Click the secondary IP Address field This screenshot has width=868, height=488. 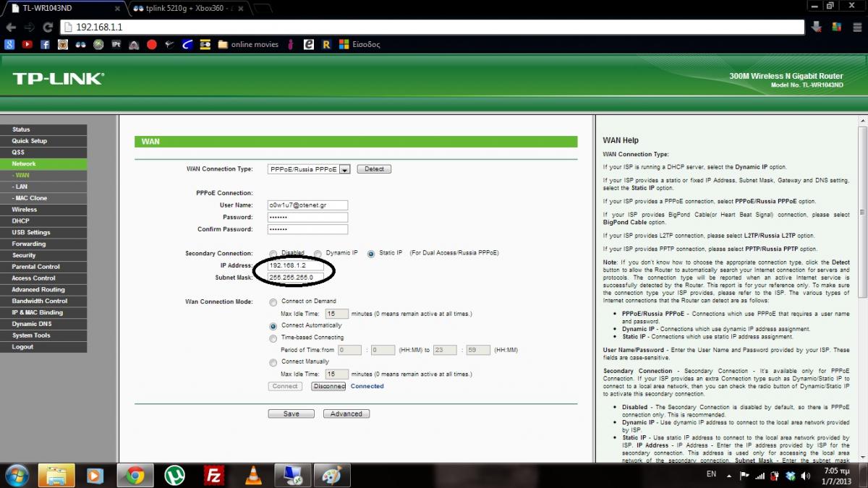pyautogui.click(x=294, y=266)
